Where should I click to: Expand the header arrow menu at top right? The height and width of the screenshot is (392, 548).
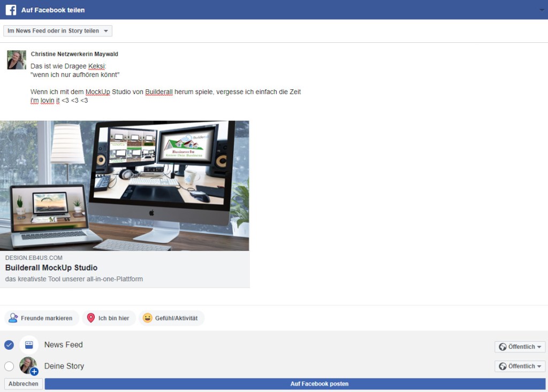541,10
